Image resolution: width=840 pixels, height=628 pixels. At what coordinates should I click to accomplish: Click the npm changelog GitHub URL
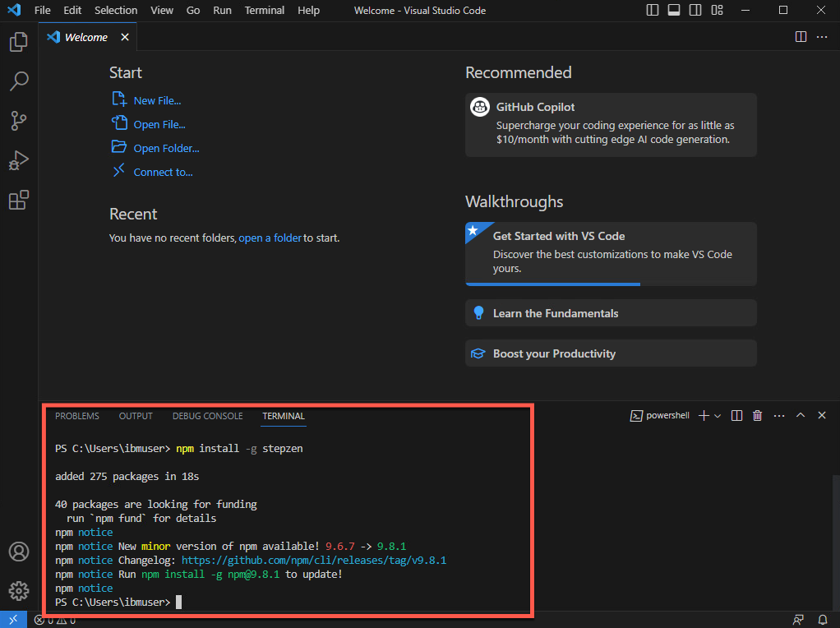pyautogui.click(x=313, y=560)
